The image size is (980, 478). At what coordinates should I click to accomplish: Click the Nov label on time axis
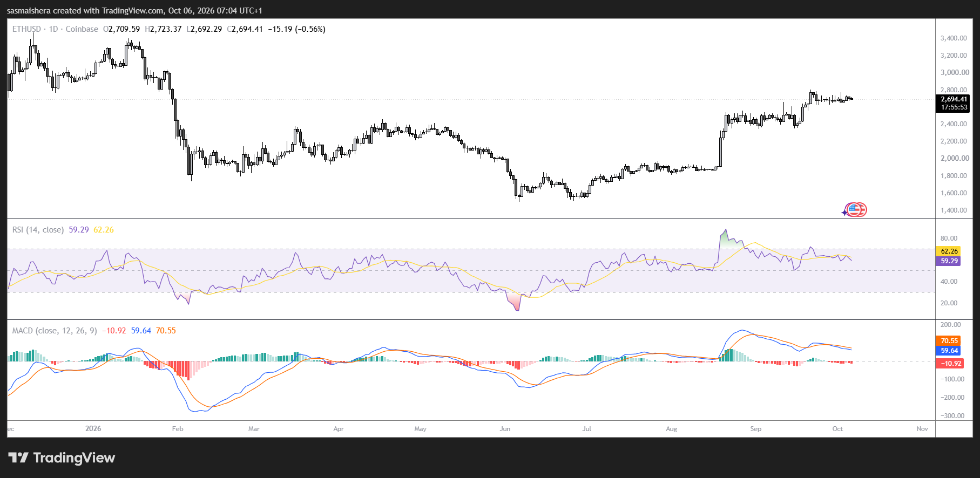[x=922, y=429]
